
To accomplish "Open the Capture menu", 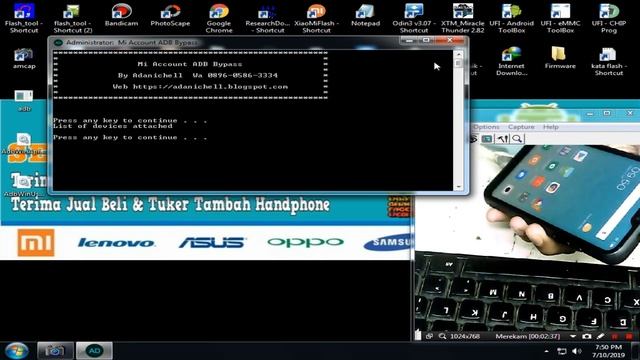I will point(521,127).
